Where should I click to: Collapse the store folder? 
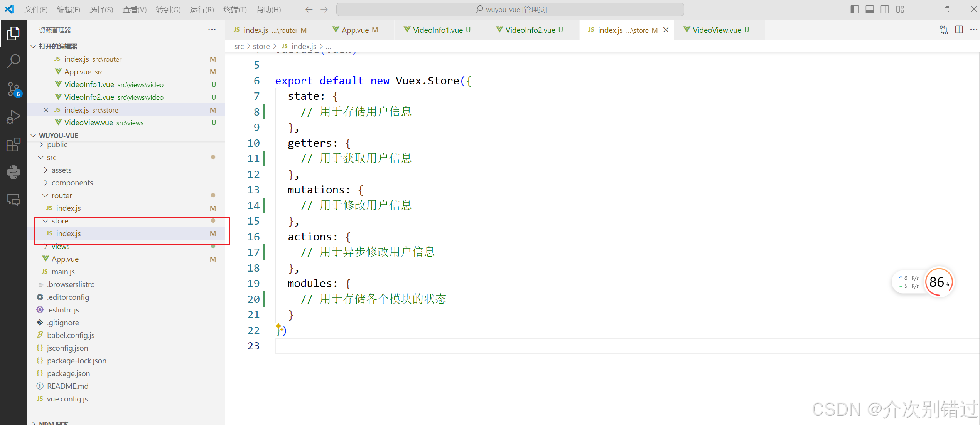point(60,221)
